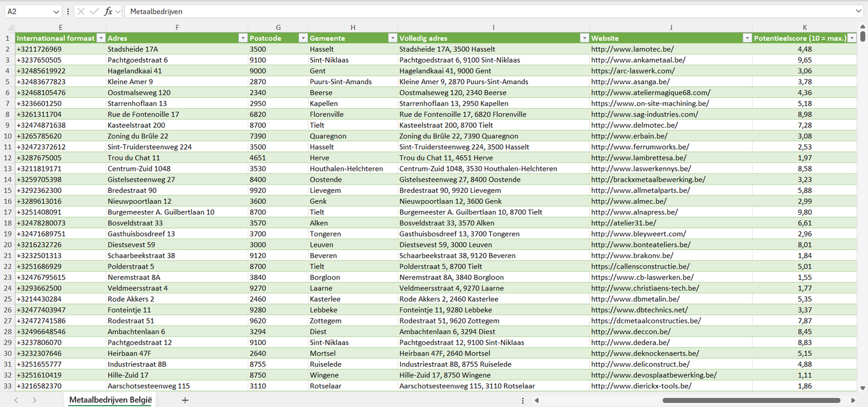Open the http://www.lamotec.be/ website link
The image size is (868, 407).
(x=632, y=49)
